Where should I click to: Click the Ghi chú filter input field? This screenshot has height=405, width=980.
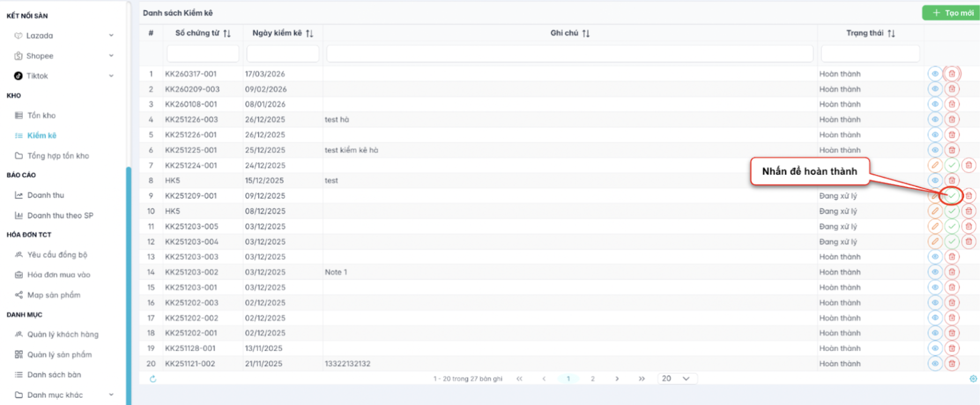pyautogui.click(x=569, y=54)
